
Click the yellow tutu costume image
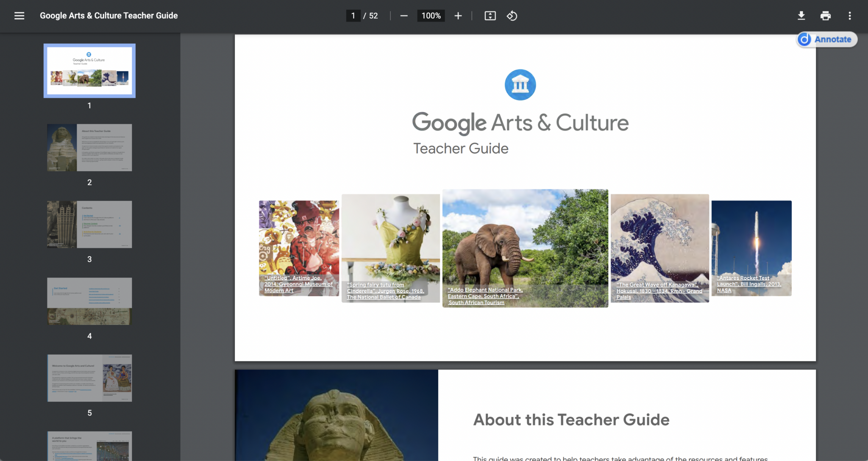[391, 248]
